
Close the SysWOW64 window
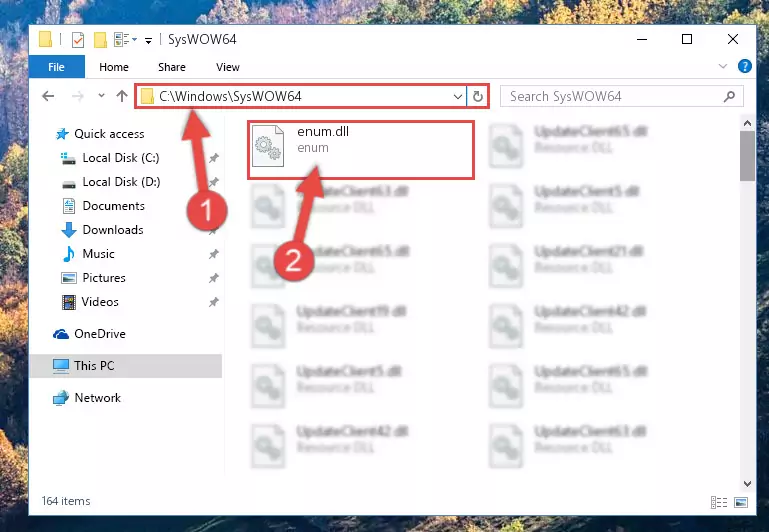pos(733,39)
